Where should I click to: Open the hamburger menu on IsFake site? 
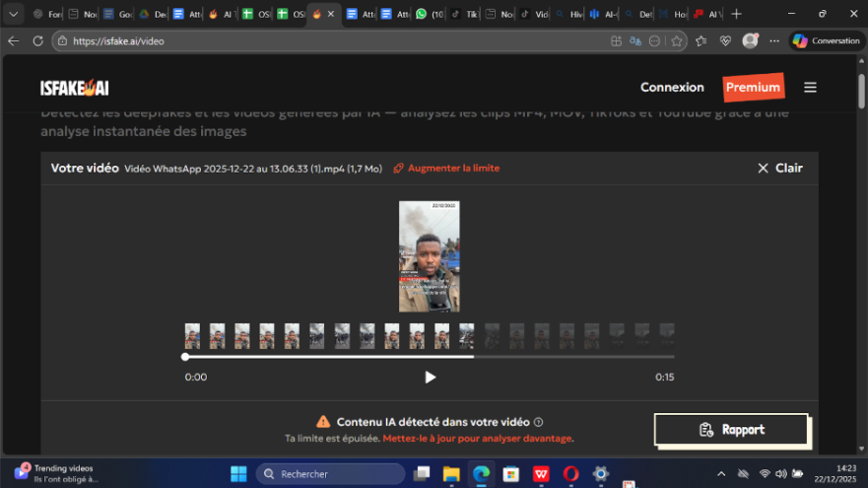810,88
